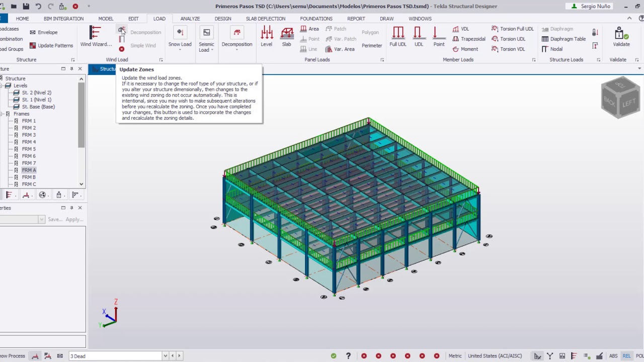Choose Torsion VDL load
Image resolution: width=644 pixels, height=362 pixels.
[508, 49]
